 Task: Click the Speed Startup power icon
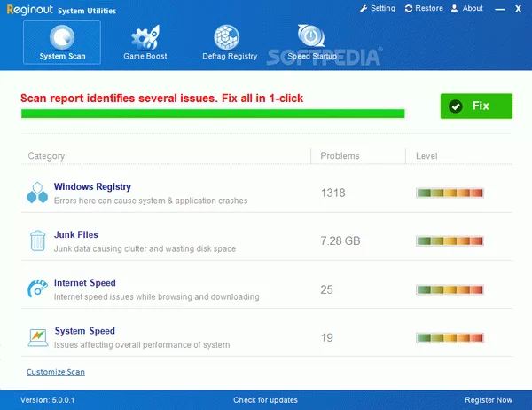tap(310, 36)
